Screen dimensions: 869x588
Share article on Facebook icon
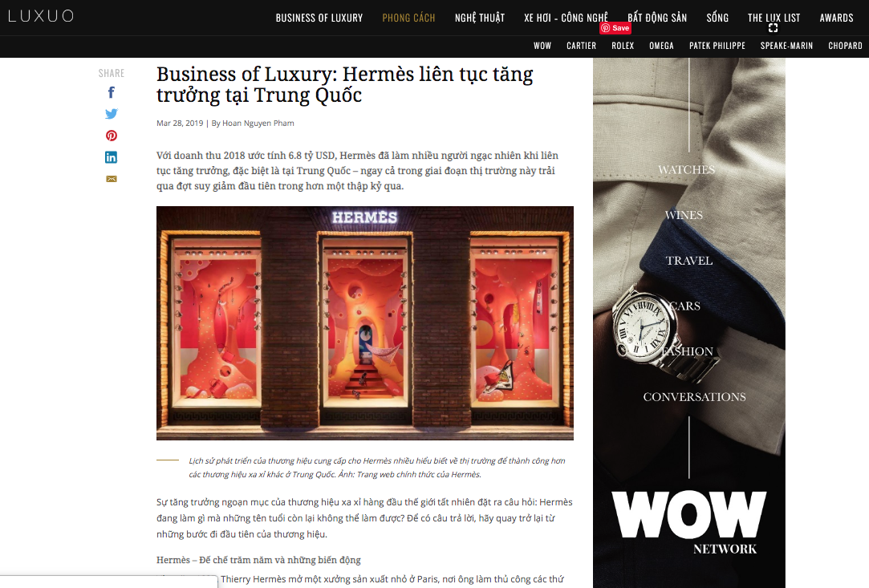(112, 92)
